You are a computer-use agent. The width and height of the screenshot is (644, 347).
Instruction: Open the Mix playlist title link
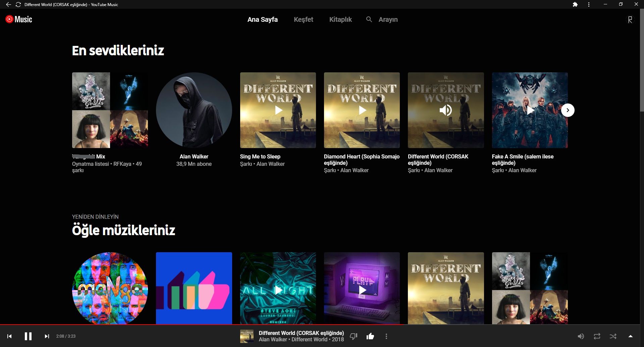(89, 156)
